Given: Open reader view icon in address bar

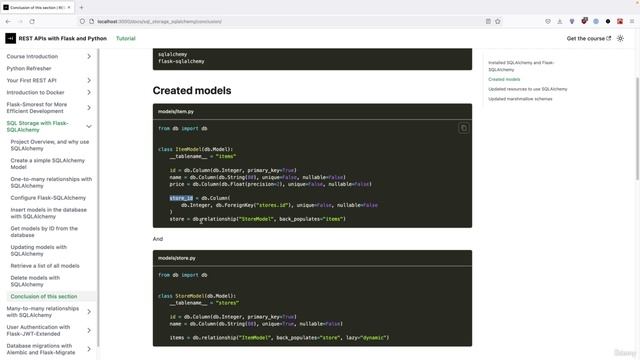Looking at the screenshot, I should [x=488, y=21].
